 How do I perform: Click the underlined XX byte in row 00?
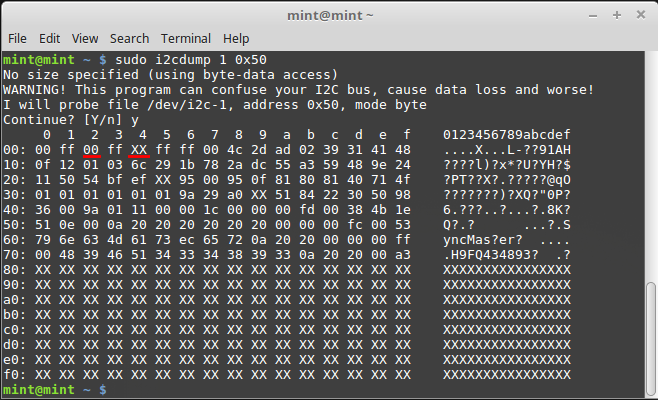point(139,150)
